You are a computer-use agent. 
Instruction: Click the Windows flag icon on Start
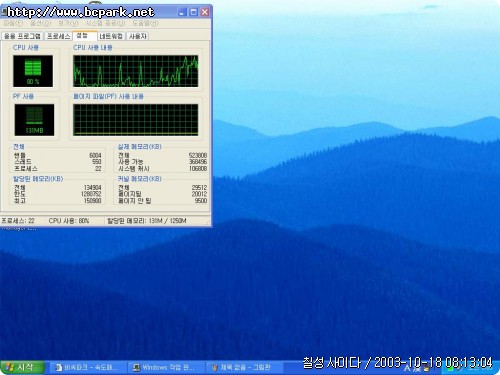(x=9, y=368)
